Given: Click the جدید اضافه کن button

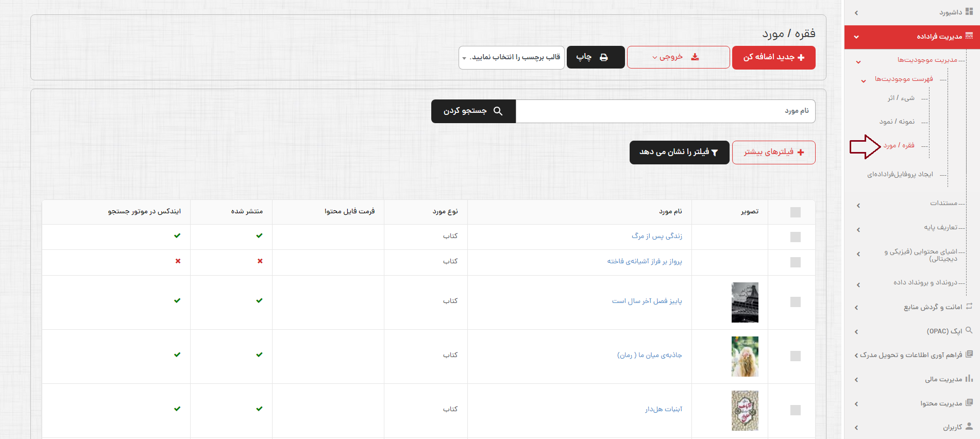Looking at the screenshot, I should [773, 57].
